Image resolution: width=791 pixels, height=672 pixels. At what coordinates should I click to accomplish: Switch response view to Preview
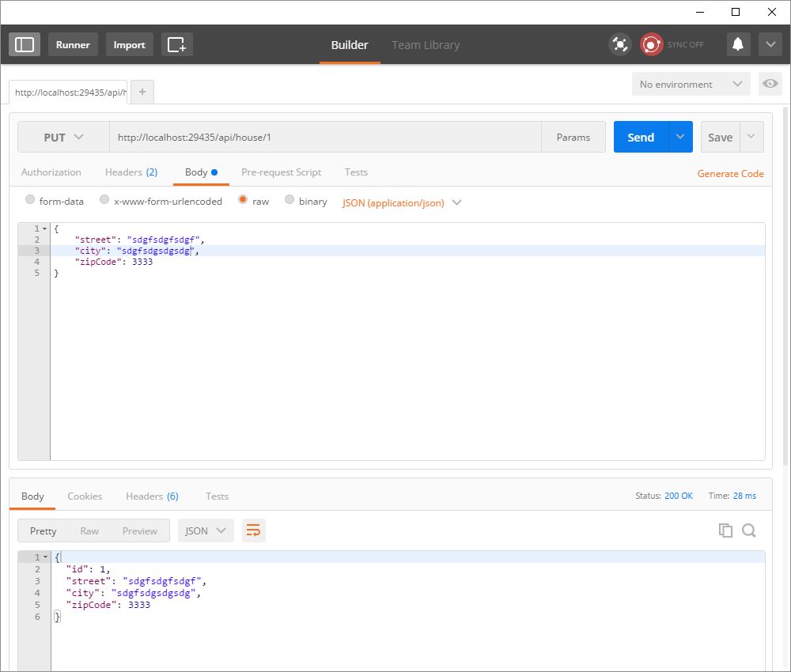point(140,530)
